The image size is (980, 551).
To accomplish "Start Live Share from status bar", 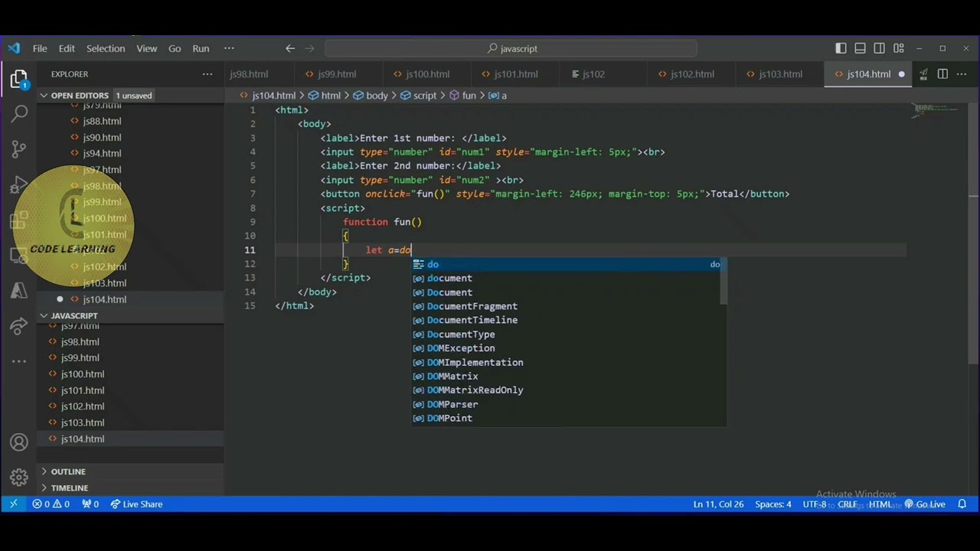I will (x=136, y=504).
